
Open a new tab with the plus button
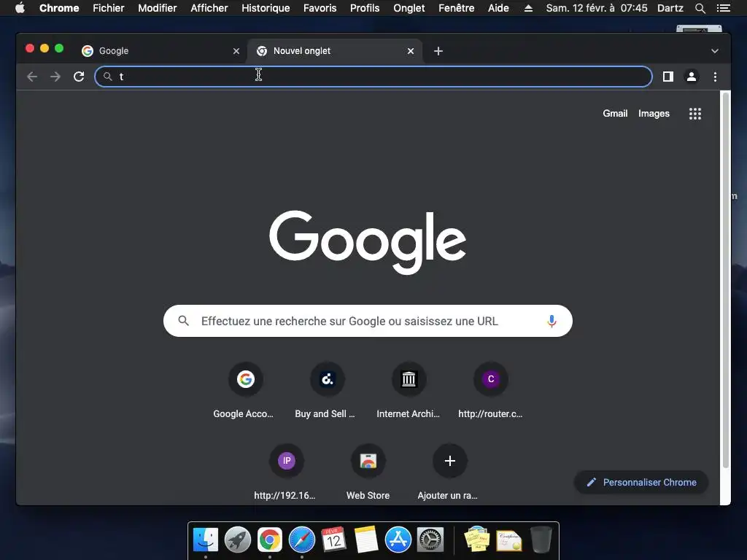pyautogui.click(x=438, y=51)
